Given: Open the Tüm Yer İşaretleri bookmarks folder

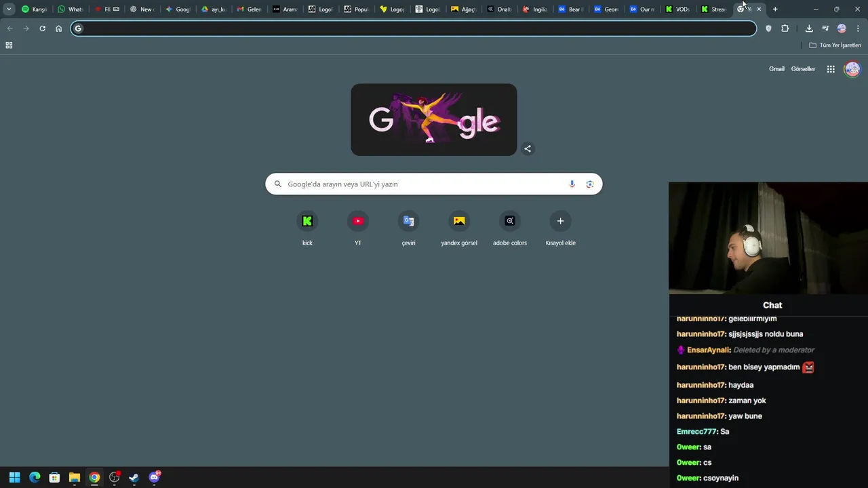Looking at the screenshot, I should 835,45.
